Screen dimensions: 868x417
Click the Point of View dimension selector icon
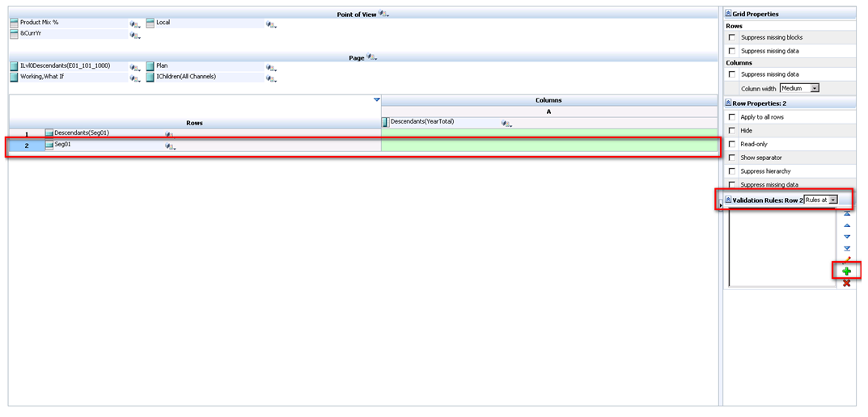(383, 15)
